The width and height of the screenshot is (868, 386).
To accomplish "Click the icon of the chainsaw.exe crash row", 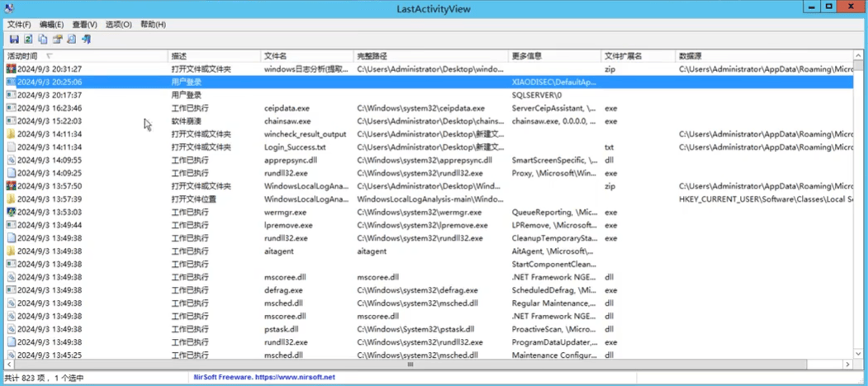I will coord(11,121).
